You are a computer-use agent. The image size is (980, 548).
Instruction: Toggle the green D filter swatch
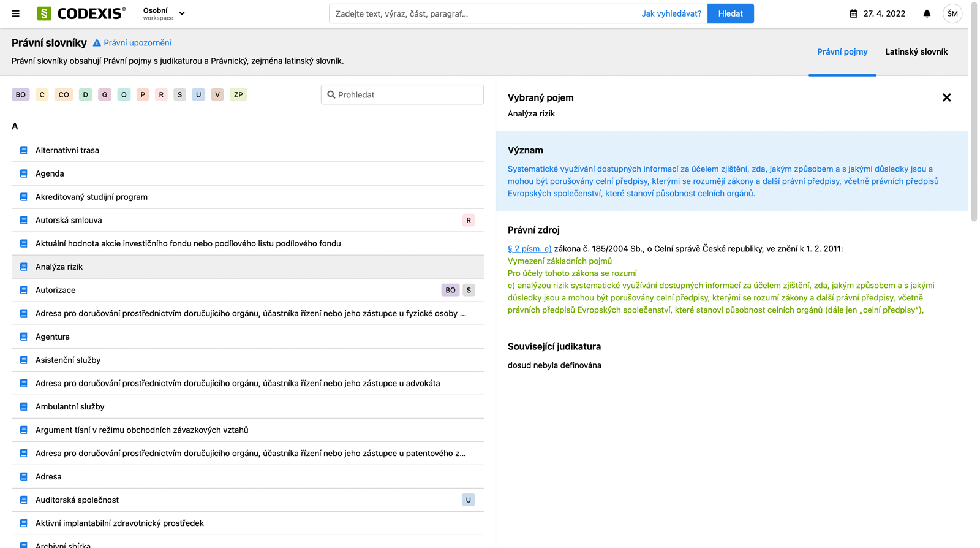coord(86,94)
